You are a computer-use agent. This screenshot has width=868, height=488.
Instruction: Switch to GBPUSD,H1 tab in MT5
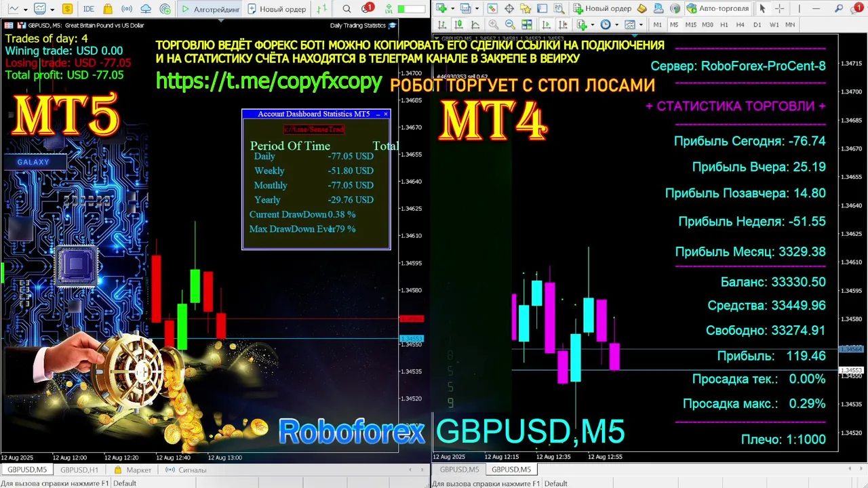click(x=79, y=470)
